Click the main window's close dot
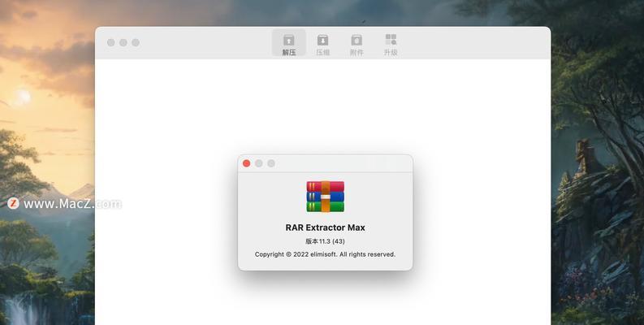 [111, 43]
